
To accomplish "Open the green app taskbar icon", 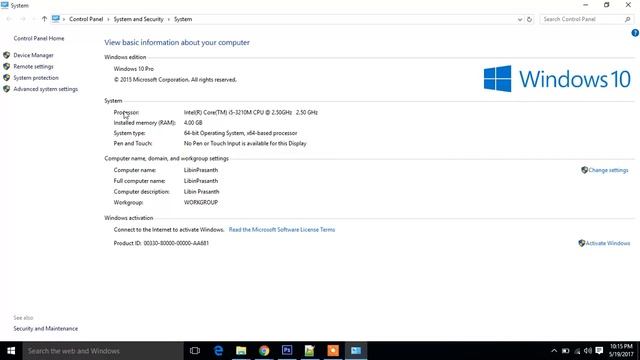I will point(310,351).
